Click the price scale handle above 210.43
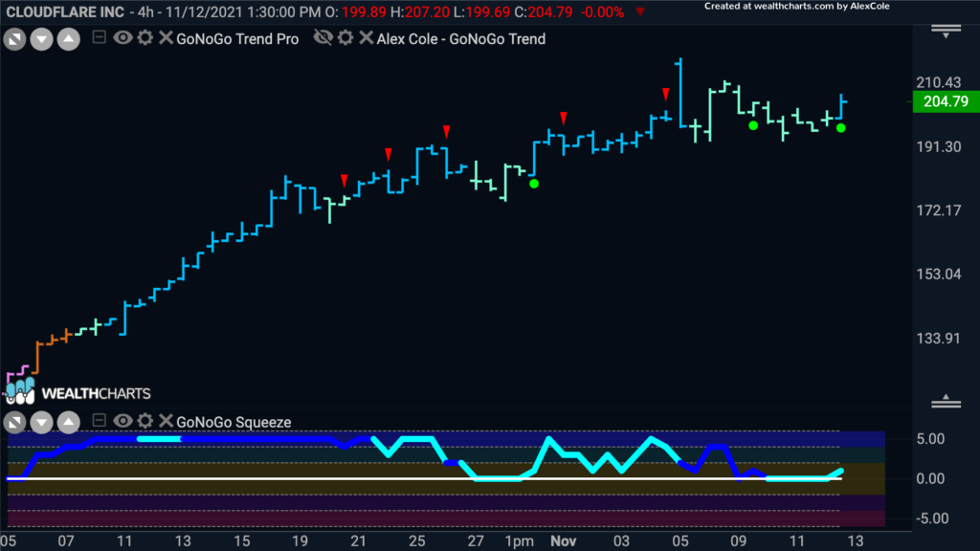The image size is (980, 551). (x=947, y=31)
